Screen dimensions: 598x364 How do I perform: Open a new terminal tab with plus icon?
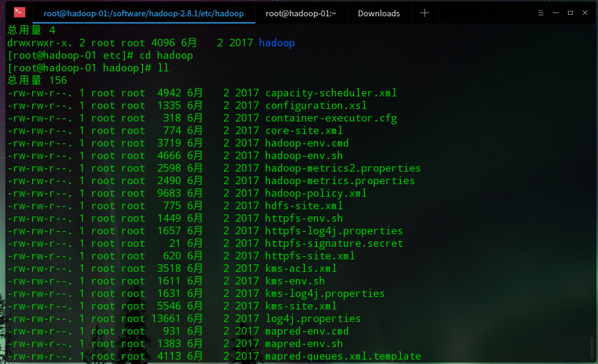click(x=424, y=13)
